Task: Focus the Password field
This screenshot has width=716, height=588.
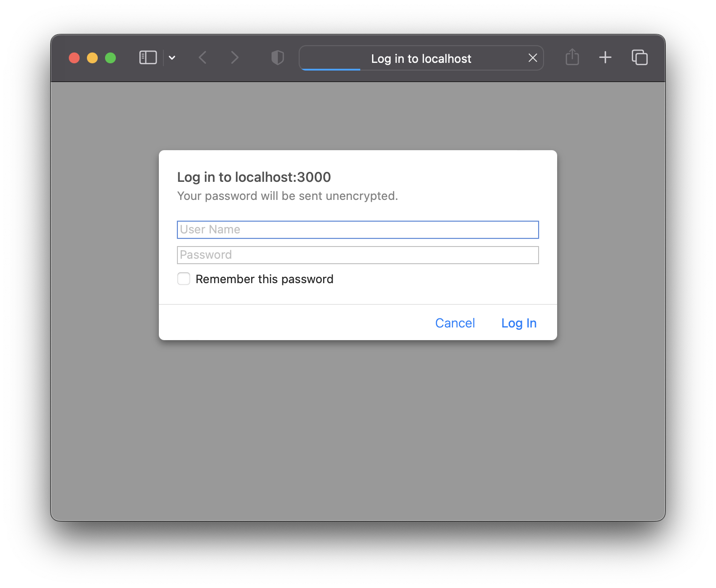Action: pyautogui.click(x=358, y=255)
